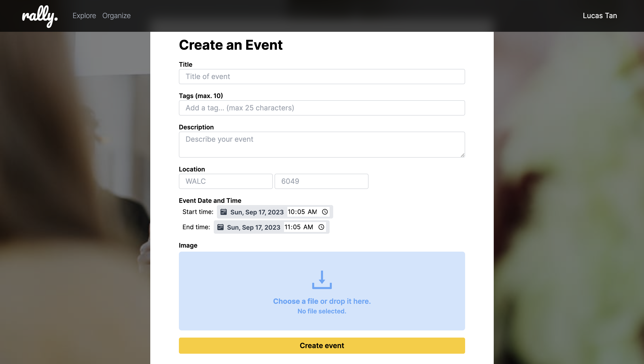
Task: Select the 10:05 start time value
Action: [296, 212]
